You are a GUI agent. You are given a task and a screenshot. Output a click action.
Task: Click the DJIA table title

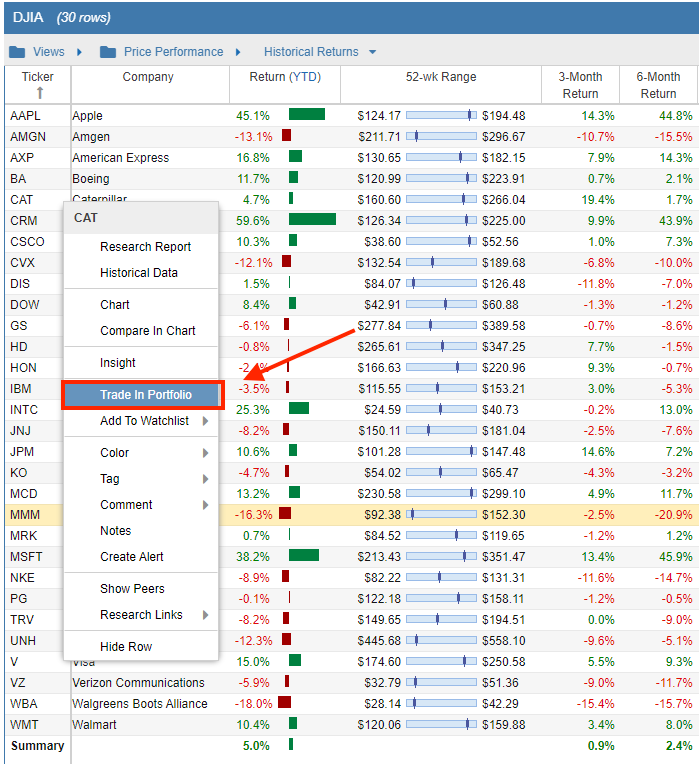click(28, 18)
